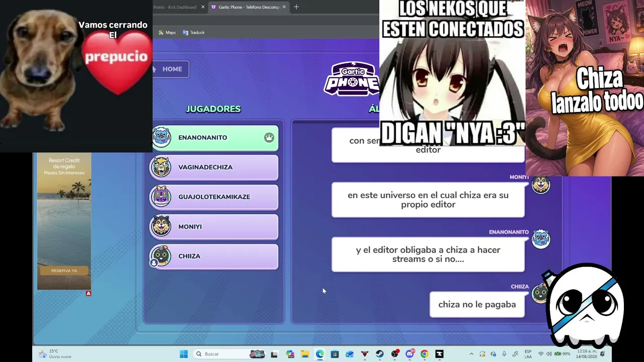Click the crown icon beside ENANONANITO
644x362 pixels.
tap(269, 138)
